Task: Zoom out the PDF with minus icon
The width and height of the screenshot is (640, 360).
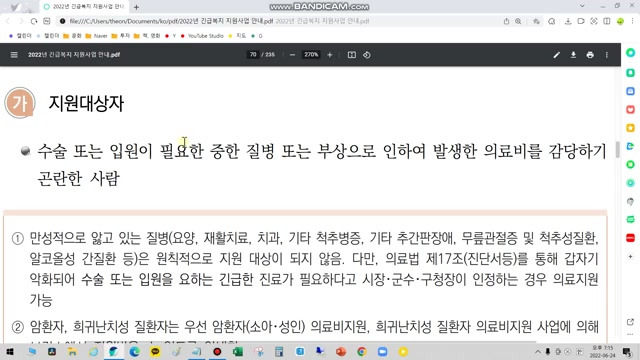Action: 292,55
